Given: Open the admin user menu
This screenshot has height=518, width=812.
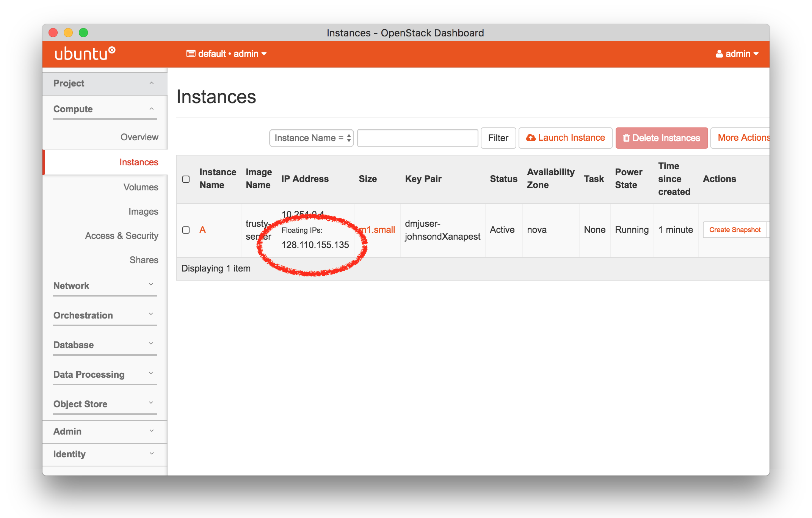Looking at the screenshot, I should coord(737,54).
